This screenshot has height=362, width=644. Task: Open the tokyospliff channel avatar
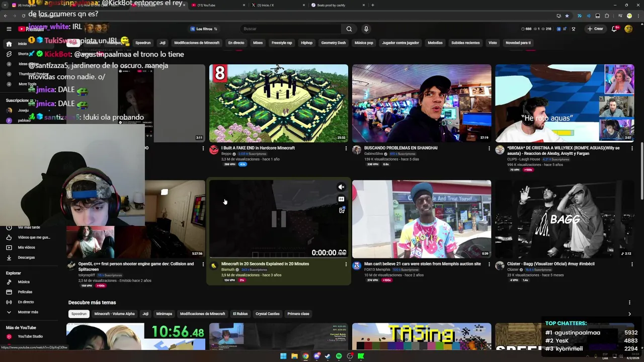[71, 265]
